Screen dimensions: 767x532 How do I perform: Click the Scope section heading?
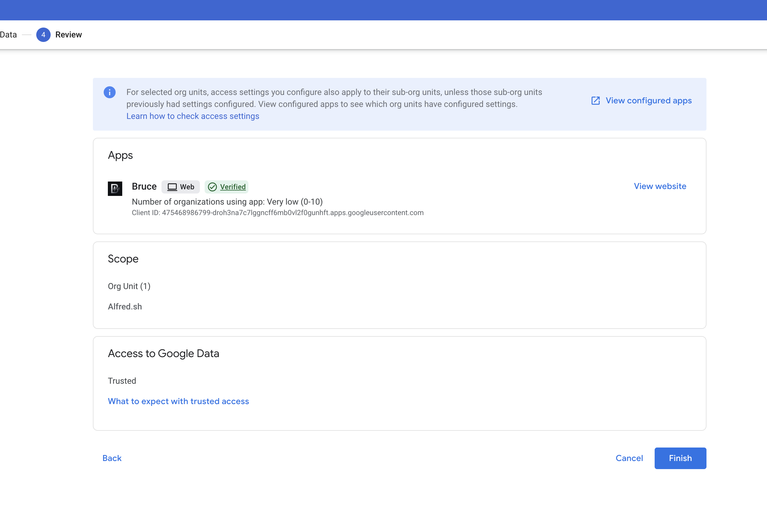[123, 259]
